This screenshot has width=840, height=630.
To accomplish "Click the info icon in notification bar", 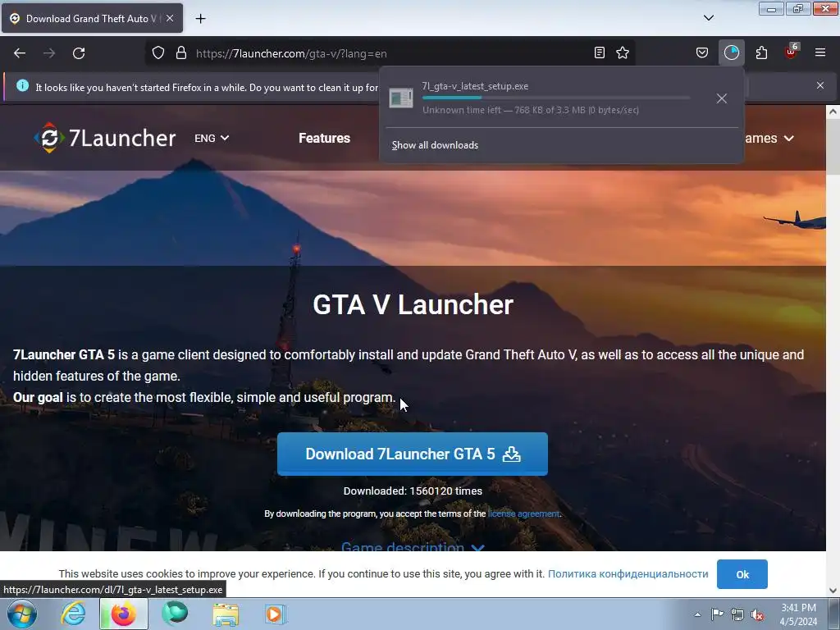I will tap(22, 85).
